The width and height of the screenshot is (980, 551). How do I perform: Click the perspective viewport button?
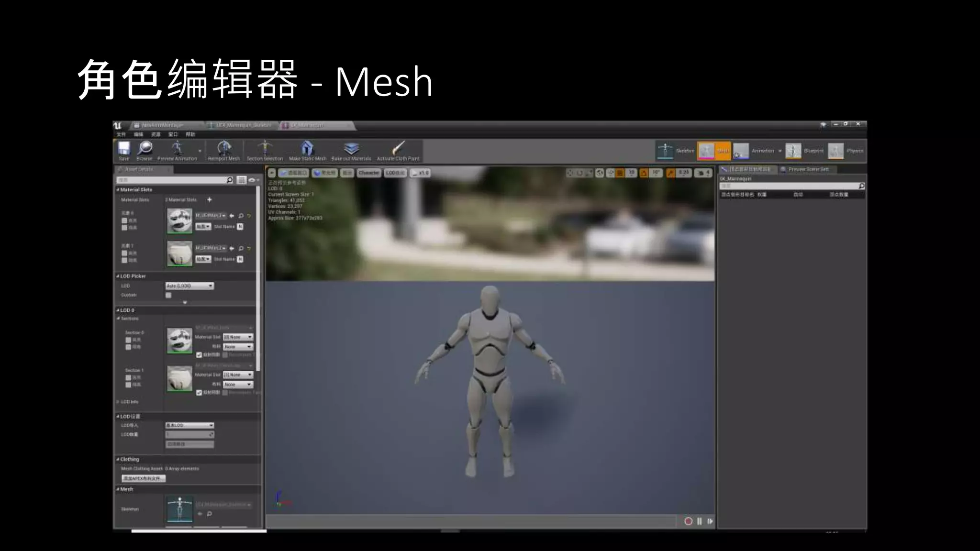click(x=294, y=173)
